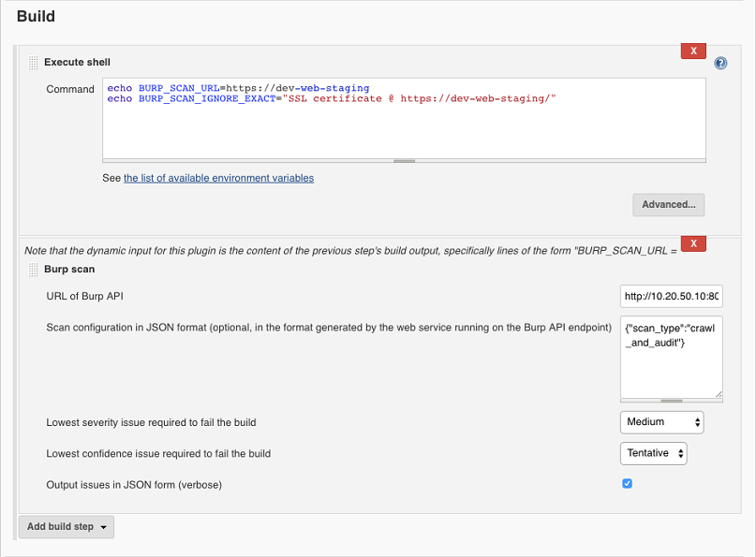Open the lowest confidence Tentative dropdown

pyautogui.click(x=653, y=453)
